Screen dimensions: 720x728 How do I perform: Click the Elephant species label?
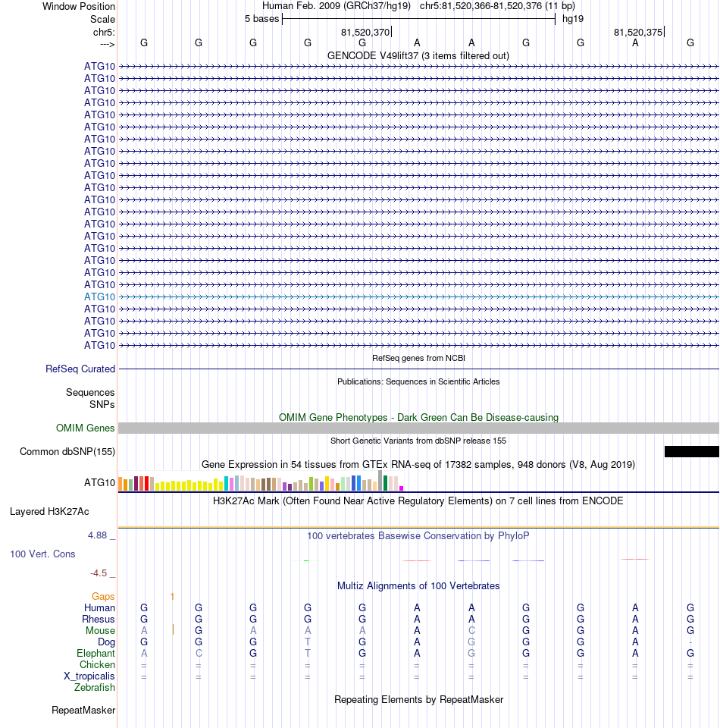95,653
